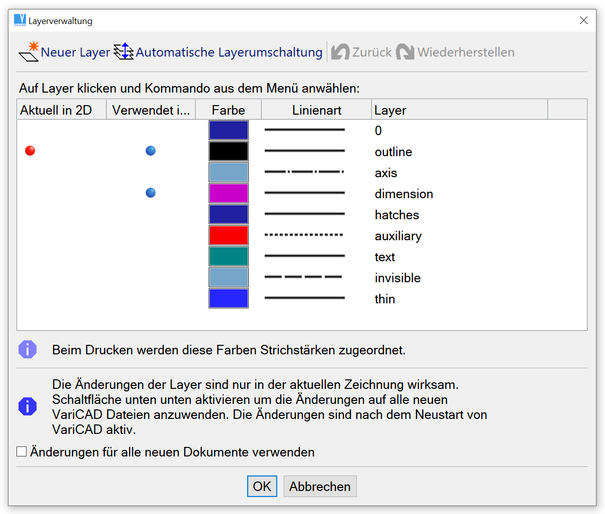Click the magenta color swatch of dimension layer
Image resolution: width=605 pixels, height=514 pixels.
click(x=228, y=194)
